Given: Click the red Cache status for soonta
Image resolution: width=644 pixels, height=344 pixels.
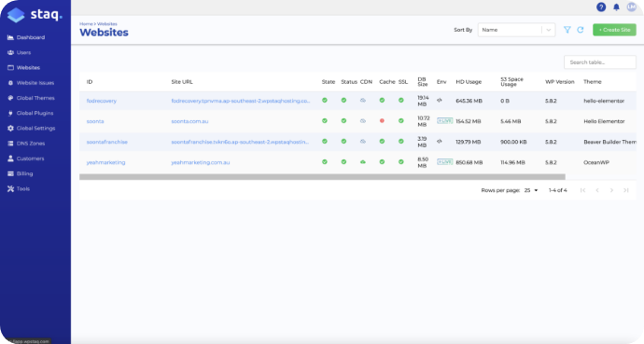Looking at the screenshot, I should (382, 121).
